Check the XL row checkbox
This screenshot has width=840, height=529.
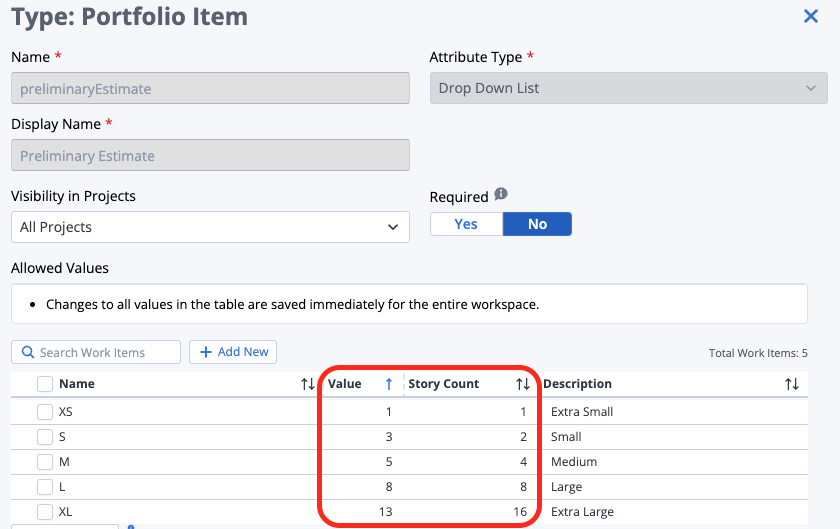click(x=45, y=512)
